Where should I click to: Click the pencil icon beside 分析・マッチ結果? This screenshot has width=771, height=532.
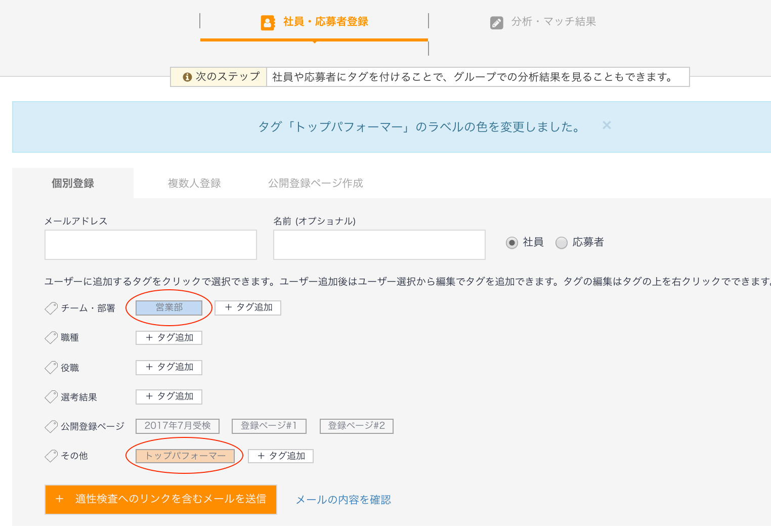pyautogui.click(x=497, y=22)
